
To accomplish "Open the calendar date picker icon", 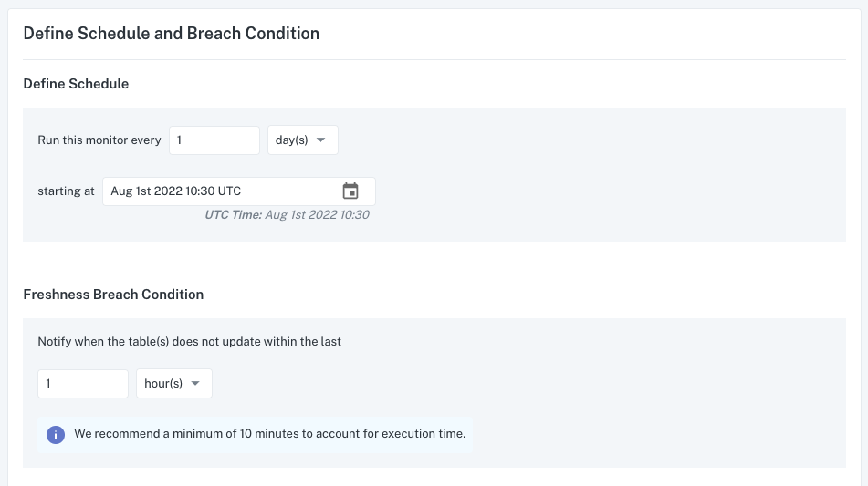I will pos(350,191).
